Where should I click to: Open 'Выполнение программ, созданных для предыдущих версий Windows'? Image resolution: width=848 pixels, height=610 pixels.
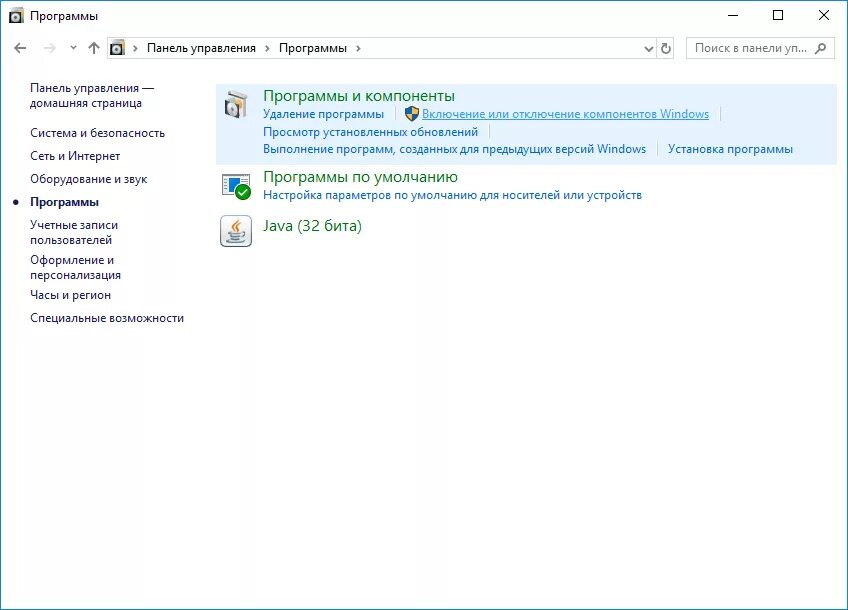pyautogui.click(x=454, y=149)
